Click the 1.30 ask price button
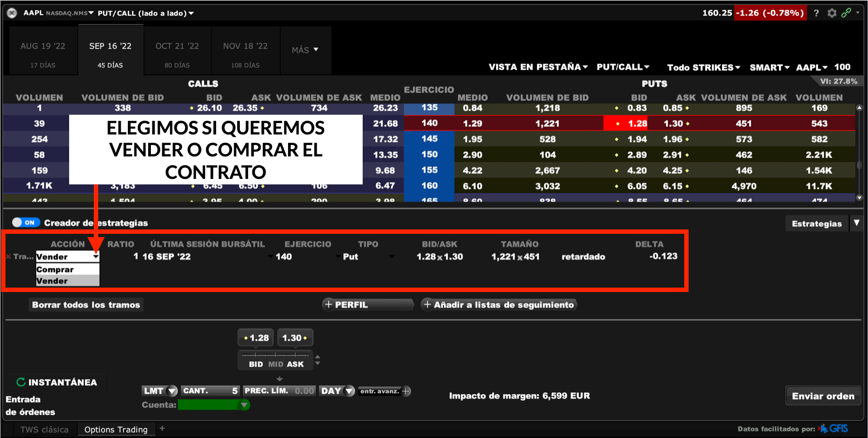This screenshot has width=868, height=438. (295, 338)
